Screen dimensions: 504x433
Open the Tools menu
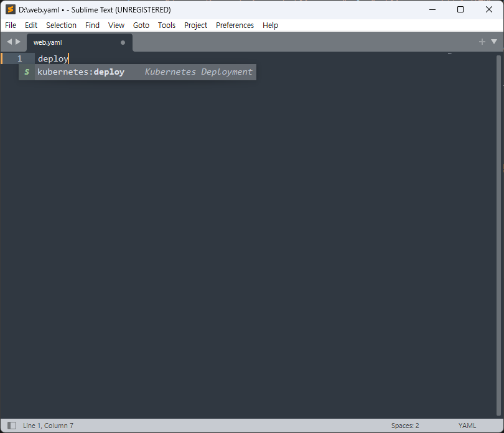(166, 25)
